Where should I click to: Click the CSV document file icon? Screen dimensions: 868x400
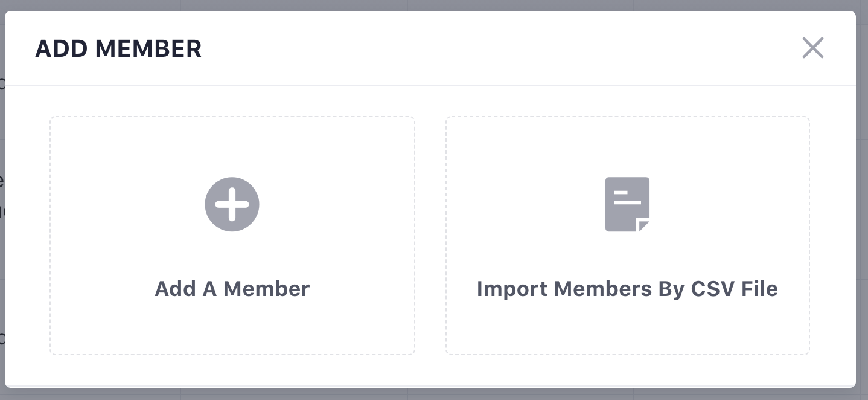tap(627, 204)
